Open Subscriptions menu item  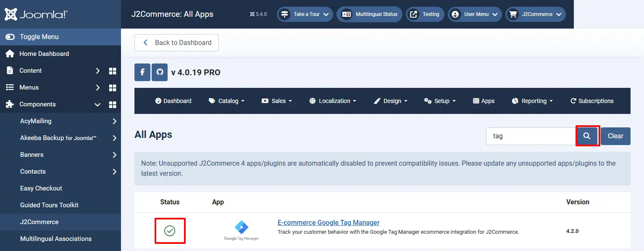click(592, 101)
